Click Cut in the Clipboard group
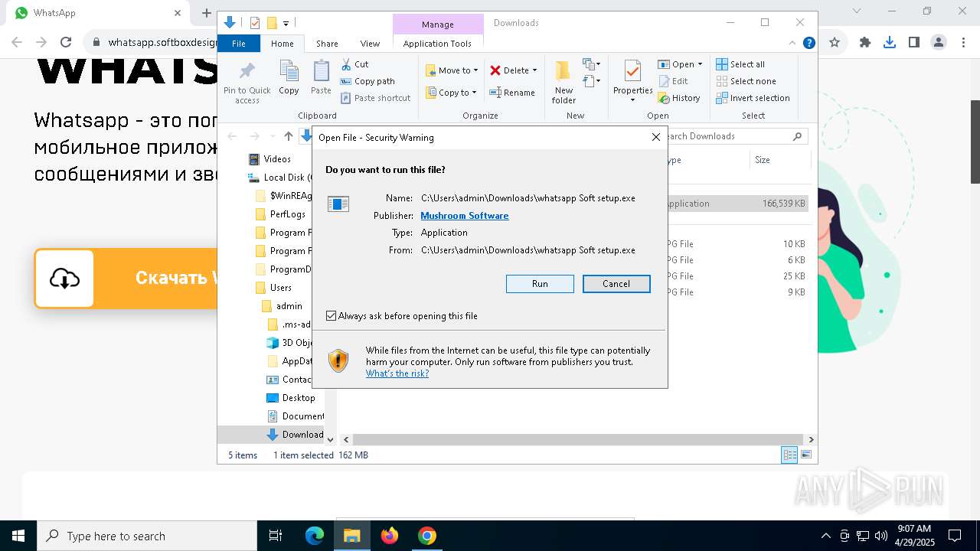980x551 pixels. (354, 64)
